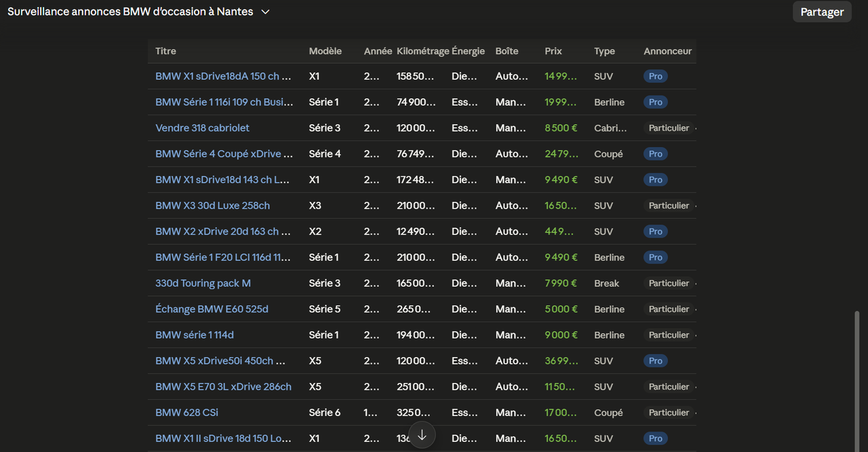Viewport: 868px width, 452px height.
Task: Click the Particulier badge in the 318 cabriolet row
Action: (x=669, y=128)
